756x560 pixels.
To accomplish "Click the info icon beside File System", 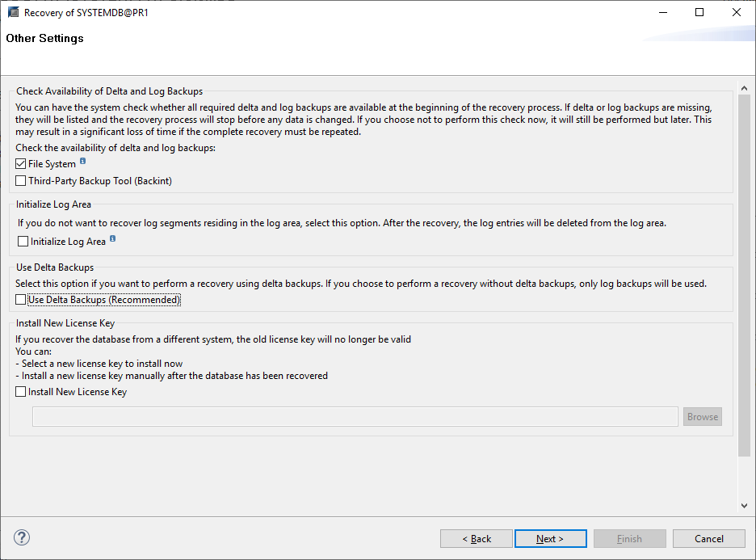I will [82, 162].
